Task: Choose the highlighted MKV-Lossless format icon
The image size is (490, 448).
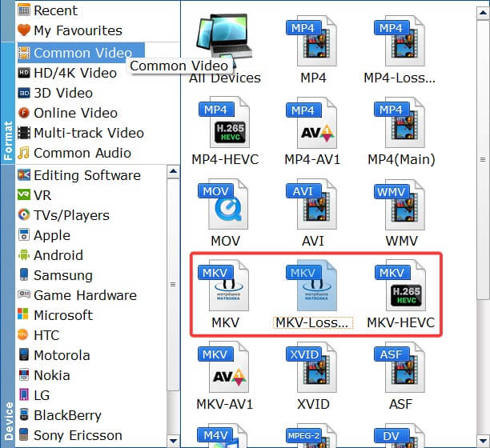Action: click(312, 286)
